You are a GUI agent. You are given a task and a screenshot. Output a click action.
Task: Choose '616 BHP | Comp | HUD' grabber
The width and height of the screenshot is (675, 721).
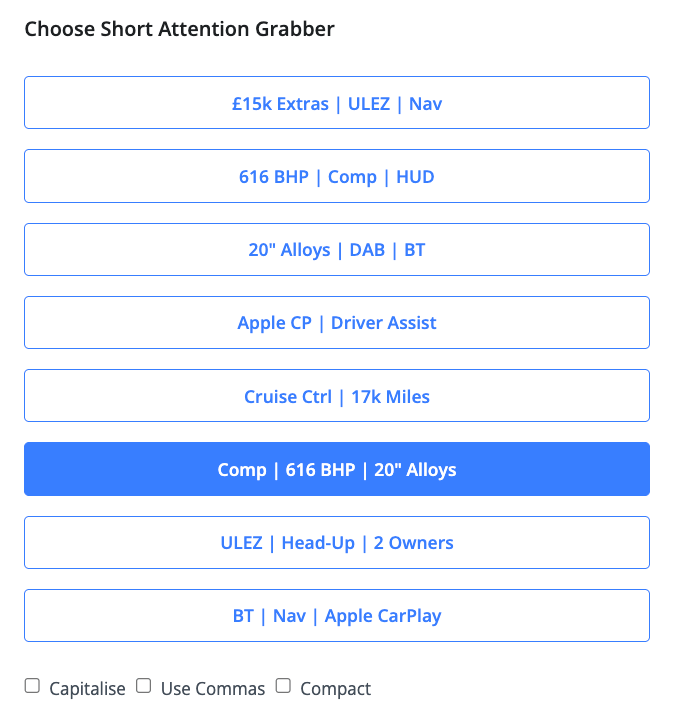click(x=337, y=177)
